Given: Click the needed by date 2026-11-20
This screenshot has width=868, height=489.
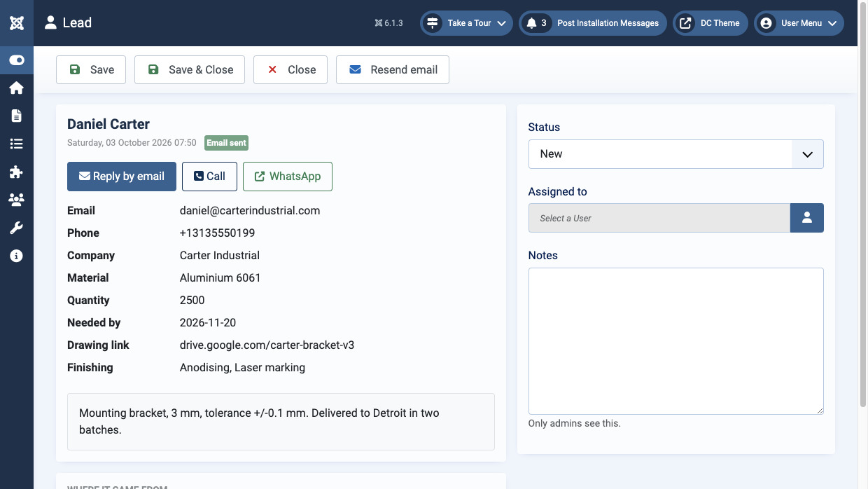Looking at the screenshot, I should 208,323.
